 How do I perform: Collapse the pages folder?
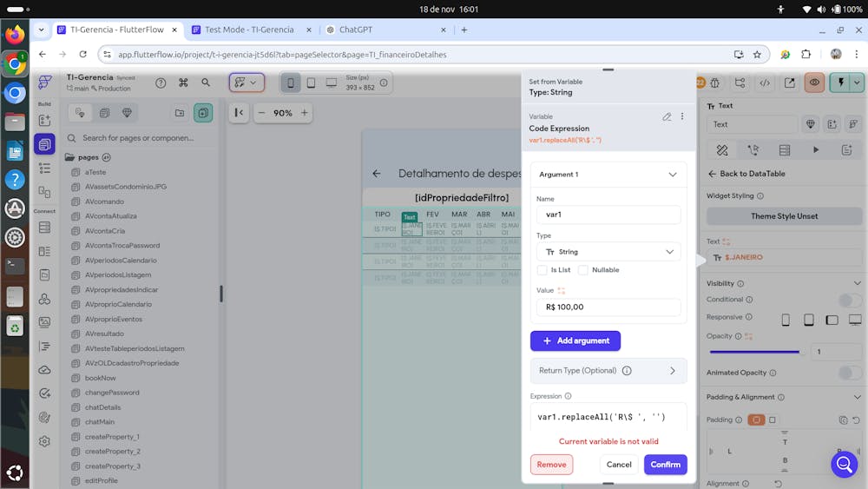click(69, 157)
